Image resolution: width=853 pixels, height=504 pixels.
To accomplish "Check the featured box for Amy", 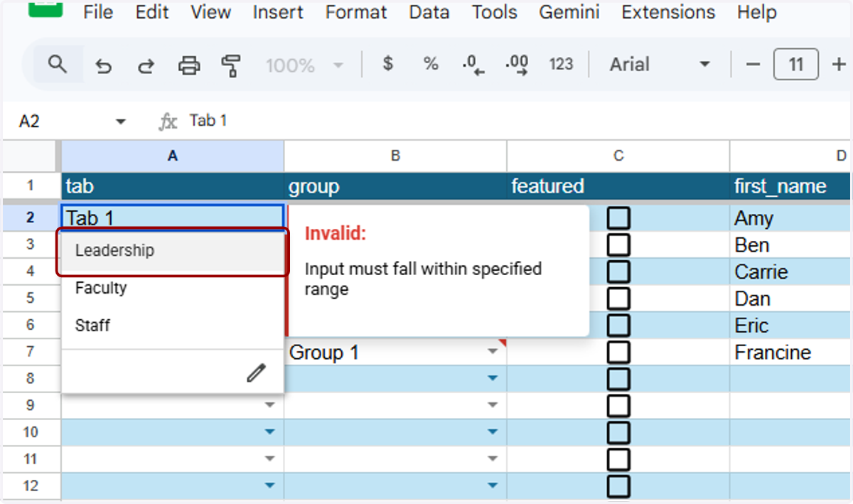I will [x=618, y=218].
